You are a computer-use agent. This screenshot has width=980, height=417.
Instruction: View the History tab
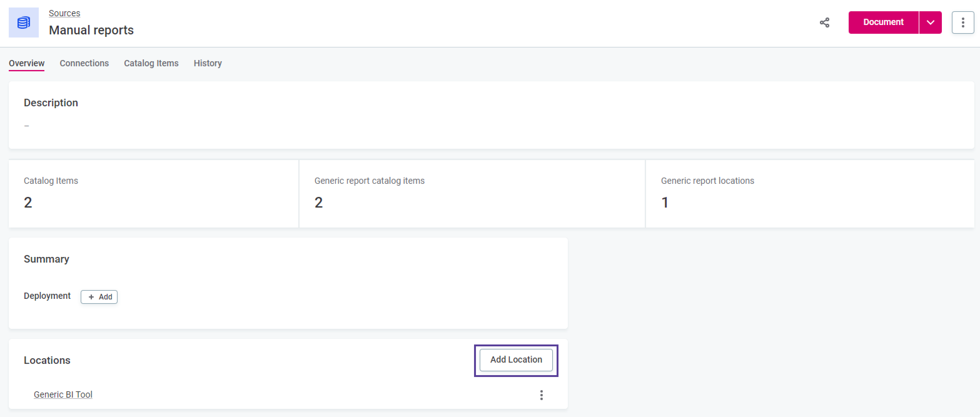pyautogui.click(x=207, y=63)
